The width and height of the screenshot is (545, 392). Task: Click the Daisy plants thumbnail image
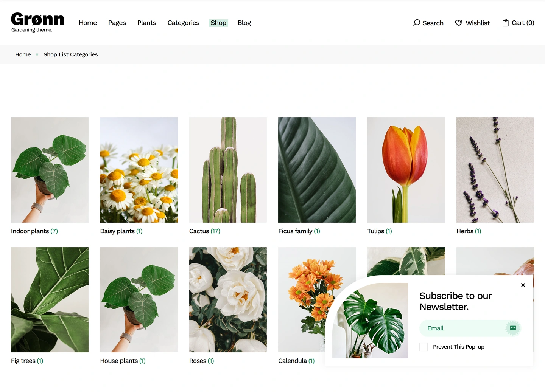tap(139, 170)
